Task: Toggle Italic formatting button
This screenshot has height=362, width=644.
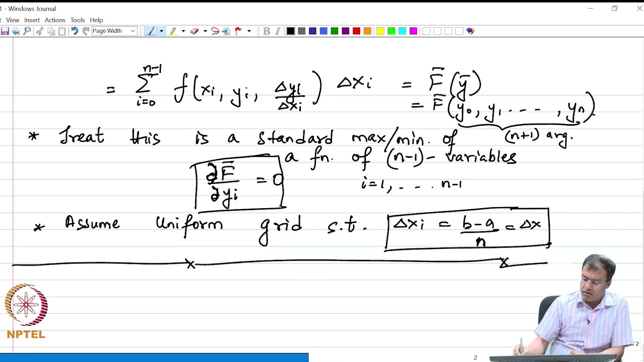Action: pyautogui.click(x=278, y=31)
